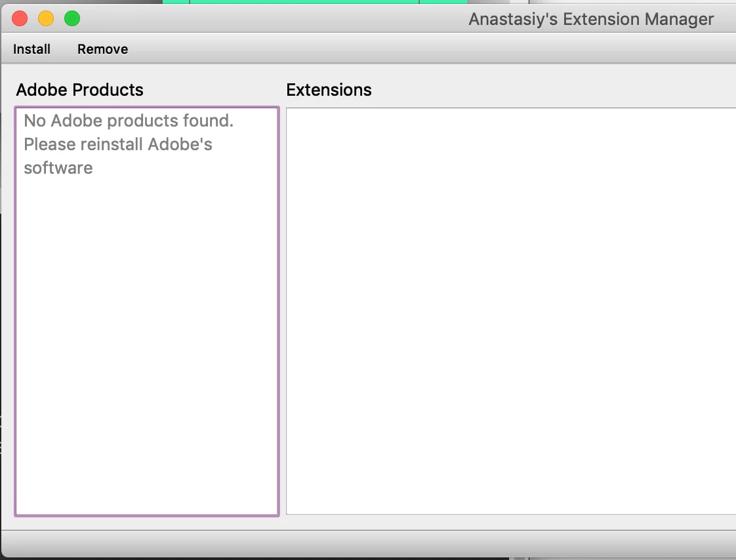
Task: Minimize window with the yellow button
Action: 46,19
